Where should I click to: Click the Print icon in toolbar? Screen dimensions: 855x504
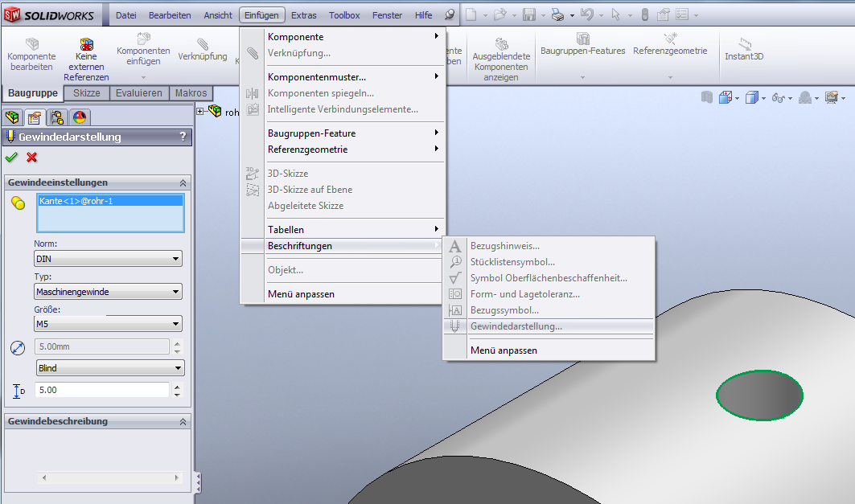557,14
